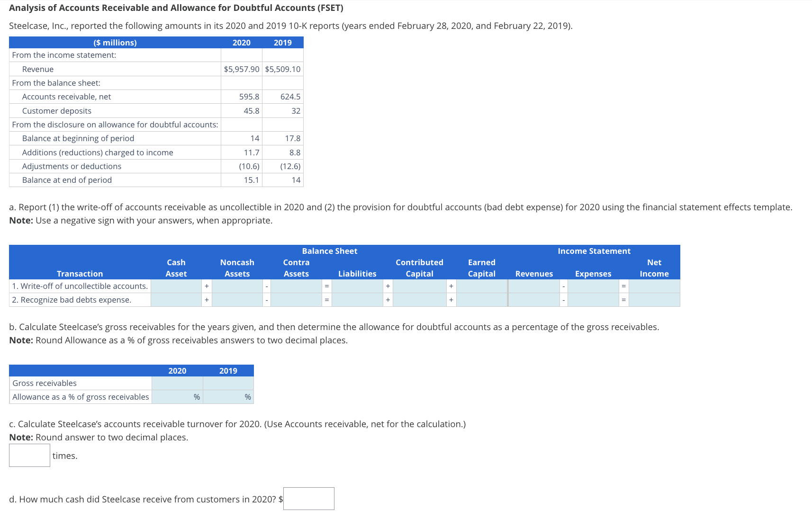
Task: Click Contra Assets cell for bad debts expense
Action: tap(296, 300)
